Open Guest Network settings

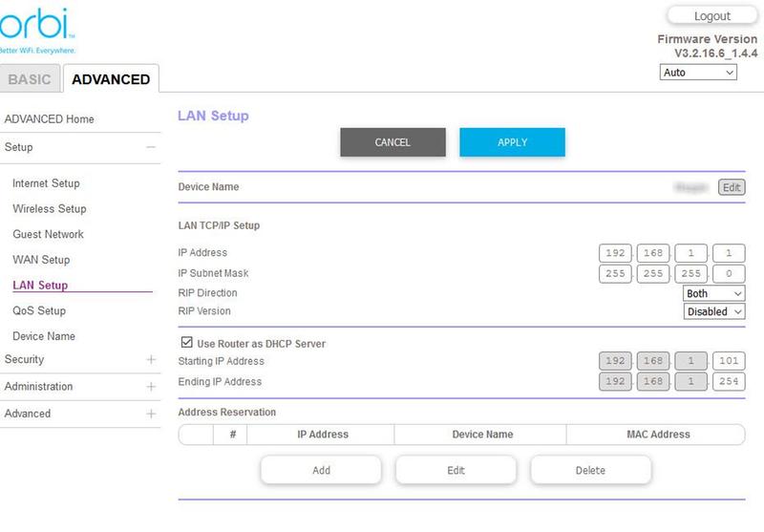pyautogui.click(x=48, y=234)
